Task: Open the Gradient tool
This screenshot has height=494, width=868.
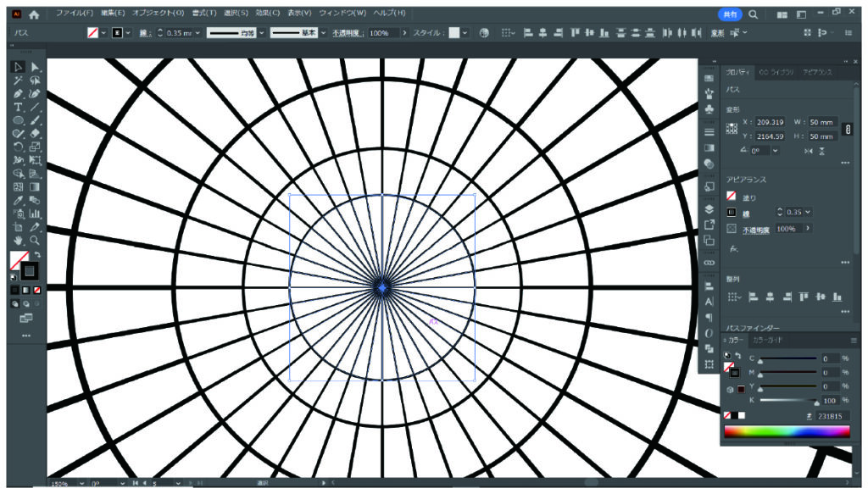Action: 35,187
